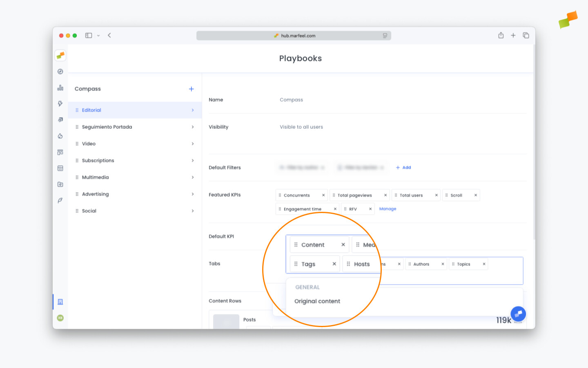
Task: Open the flame trending icon in sidebar
Action: point(60,136)
